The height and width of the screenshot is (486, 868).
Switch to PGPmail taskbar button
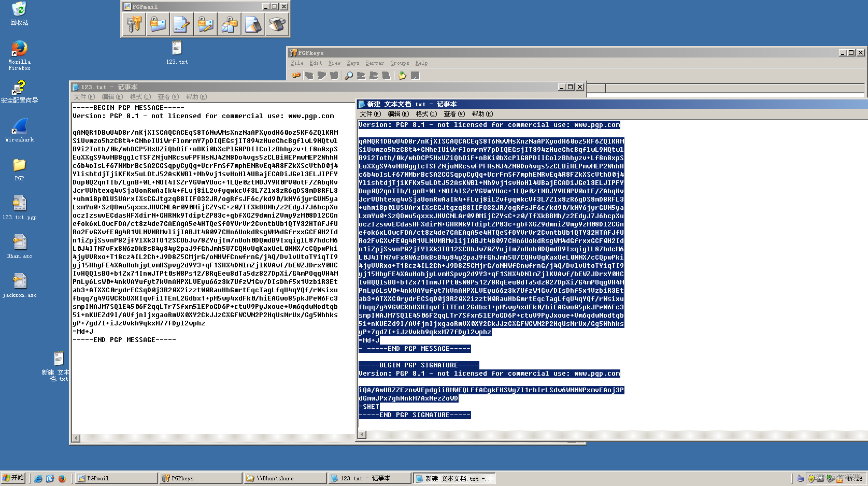[x=116, y=478]
